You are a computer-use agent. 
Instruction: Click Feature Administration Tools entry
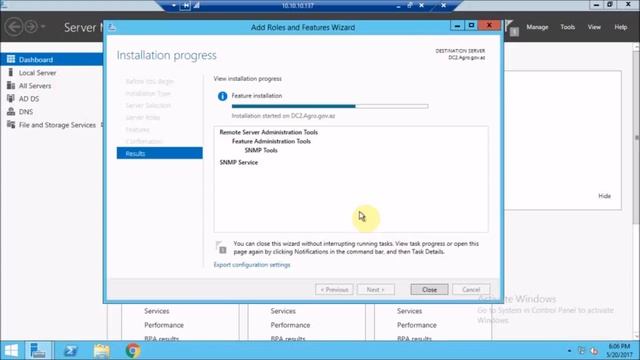tap(271, 141)
